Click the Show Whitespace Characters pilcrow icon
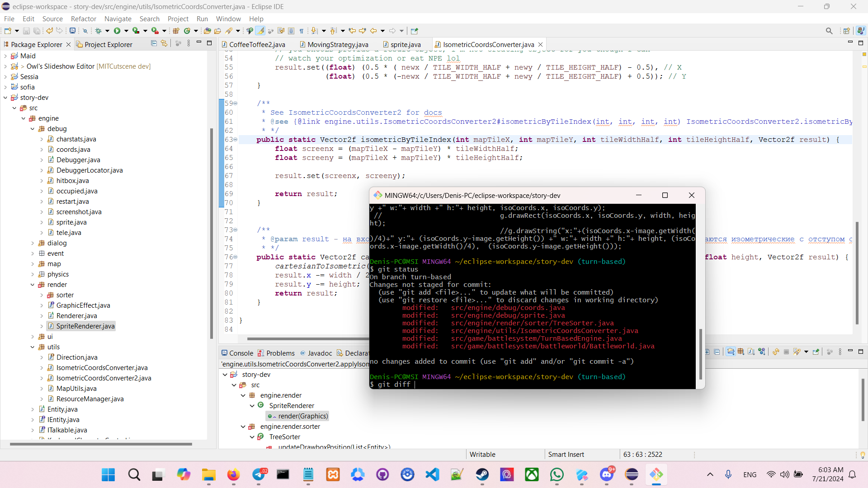The width and height of the screenshot is (868, 488). tap(302, 31)
